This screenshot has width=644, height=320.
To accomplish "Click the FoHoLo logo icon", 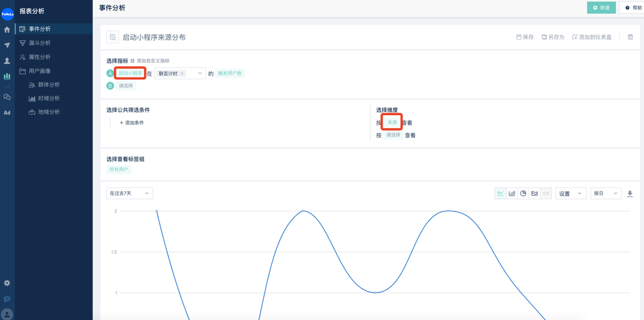I will tap(8, 14).
